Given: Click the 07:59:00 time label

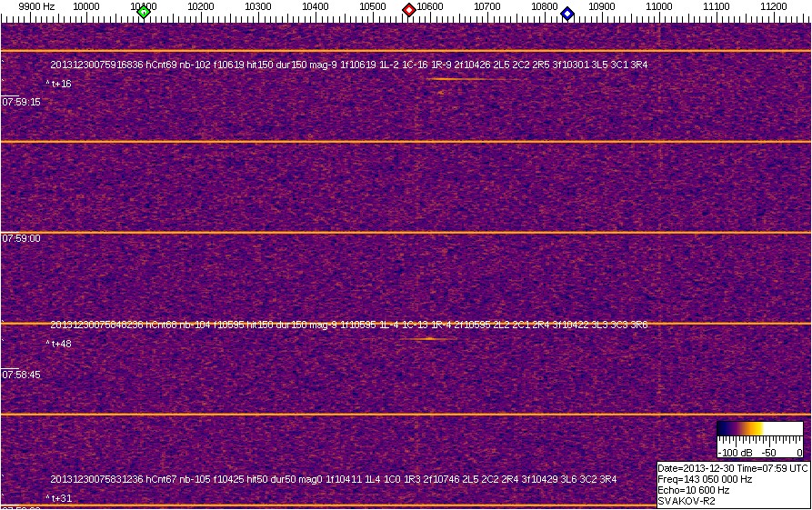Looking at the screenshot, I should (x=21, y=238).
